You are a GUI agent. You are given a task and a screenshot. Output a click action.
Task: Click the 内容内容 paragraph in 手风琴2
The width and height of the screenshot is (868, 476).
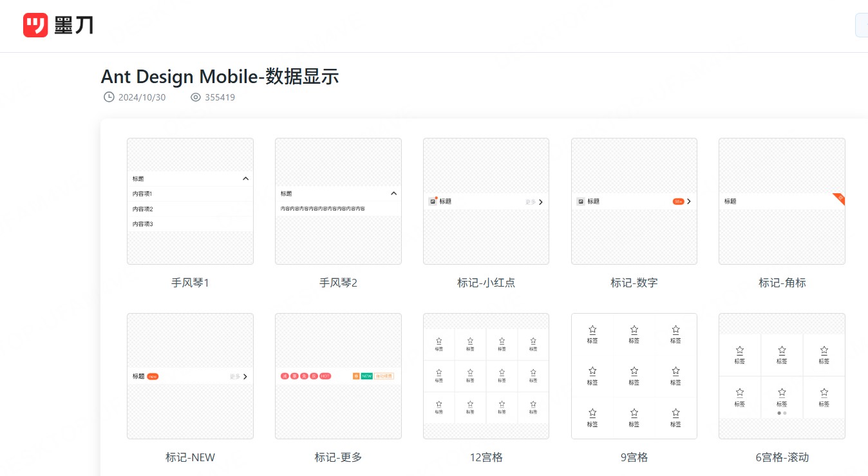(323, 209)
